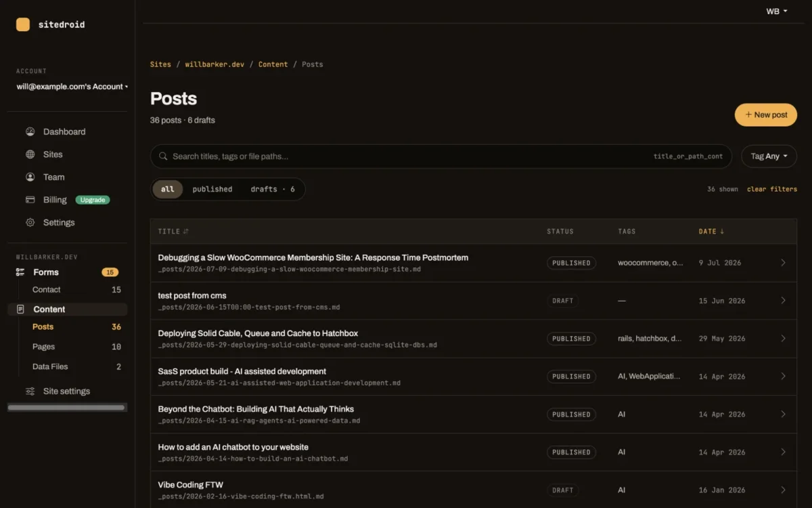Open 'Deploying Solid Cable, Queue and Cache to Hatchbox'
This screenshot has height=508, width=812.
(258, 333)
